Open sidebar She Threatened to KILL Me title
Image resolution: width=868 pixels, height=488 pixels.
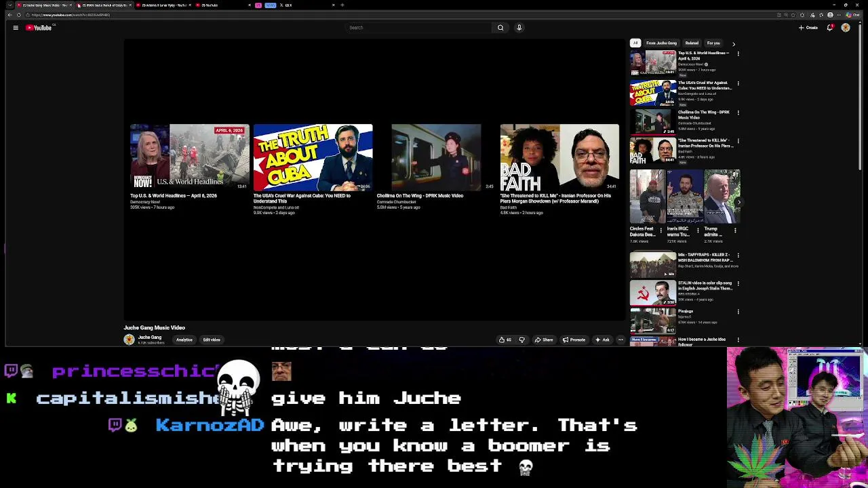coord(705,143)
